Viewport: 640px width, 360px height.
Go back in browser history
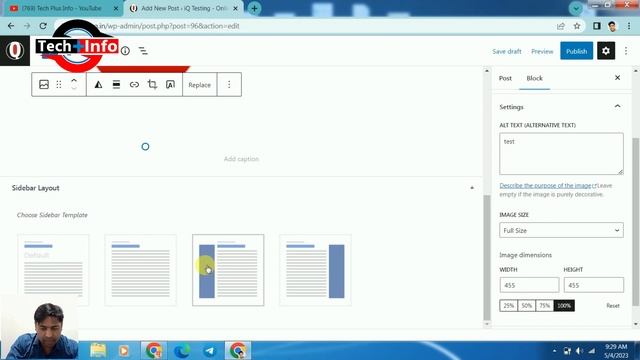pos(11,26)
